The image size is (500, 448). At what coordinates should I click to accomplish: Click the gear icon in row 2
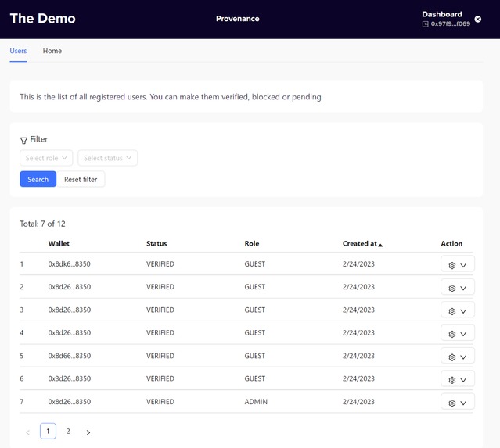(x=451, y=288)
